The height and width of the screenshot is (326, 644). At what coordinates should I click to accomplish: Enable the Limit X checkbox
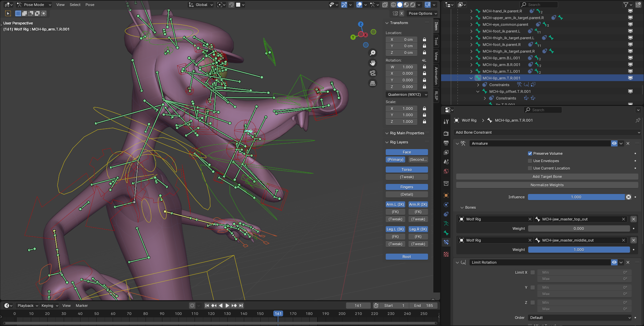(x=533, y=272)
